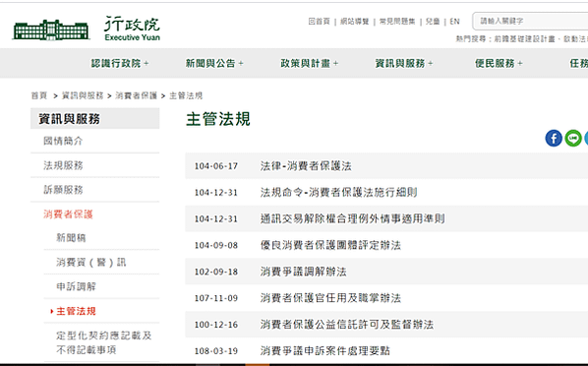Focus the keyword search input field
Viewport: 588px width, 366px height.
pos(530,21)
